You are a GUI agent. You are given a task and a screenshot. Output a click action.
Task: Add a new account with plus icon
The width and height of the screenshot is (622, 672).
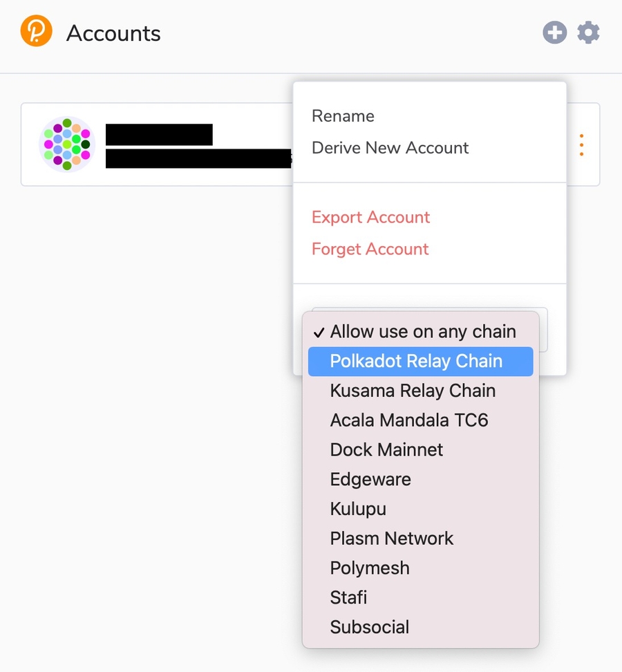click(x=555, y=32)
